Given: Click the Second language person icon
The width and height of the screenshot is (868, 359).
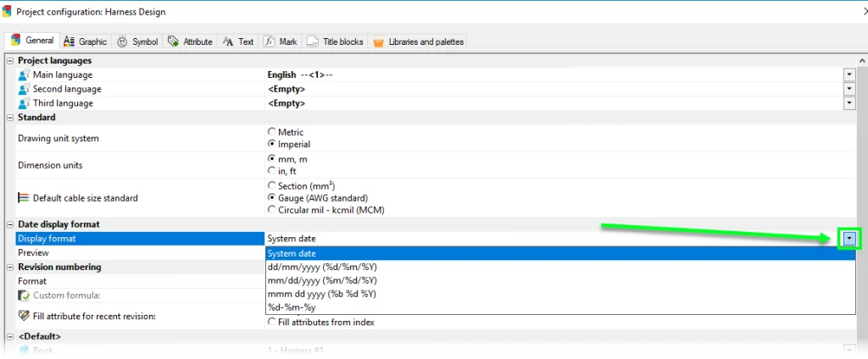Looking at the screenshot, I should click(x=24, y=89).
